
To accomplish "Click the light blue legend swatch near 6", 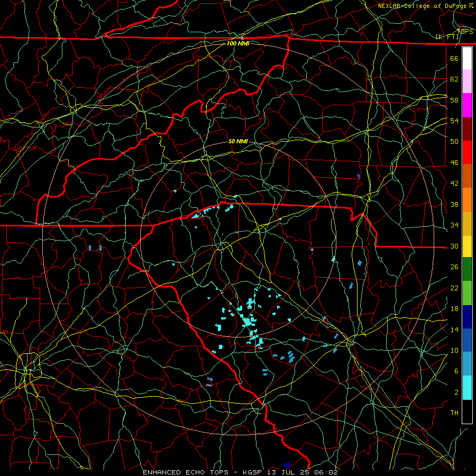I will pos(467,364).
